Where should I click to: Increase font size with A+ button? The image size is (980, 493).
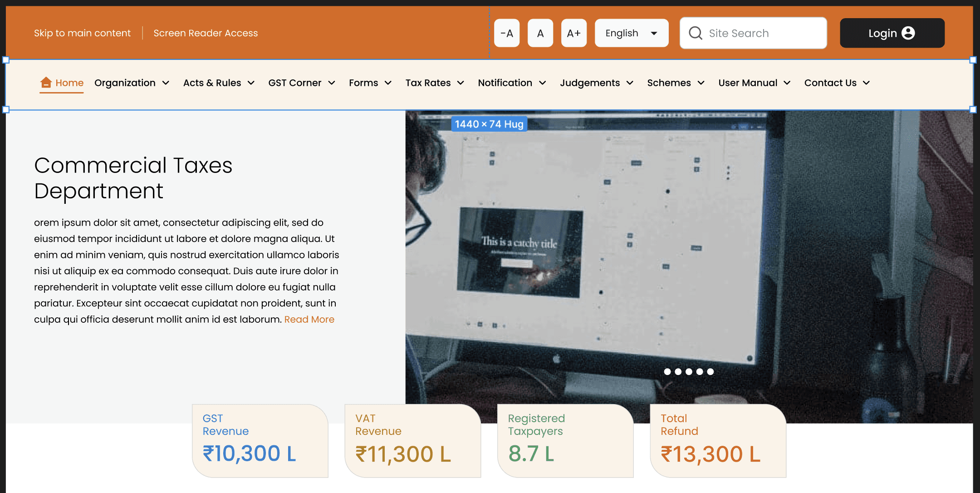[573, 33]
